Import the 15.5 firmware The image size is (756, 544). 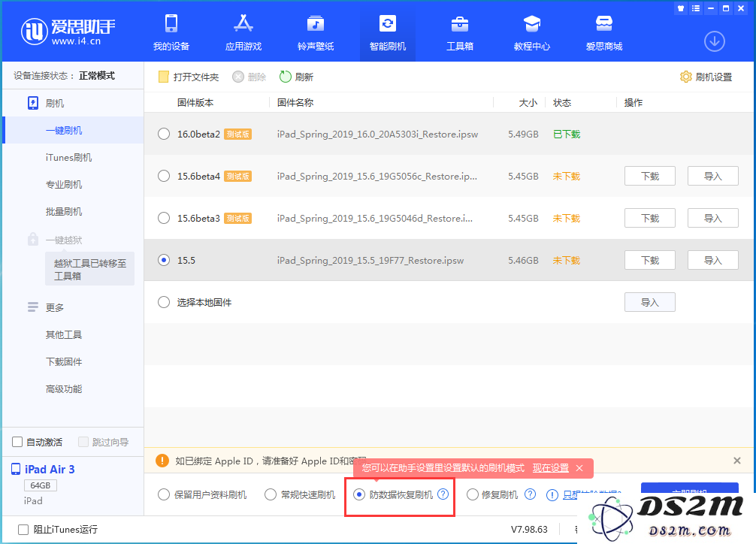712,261
